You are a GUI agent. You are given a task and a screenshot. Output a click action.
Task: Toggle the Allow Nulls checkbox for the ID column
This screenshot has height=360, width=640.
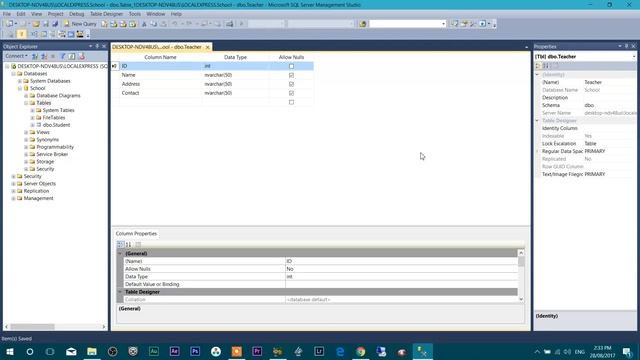coord(291,66)
